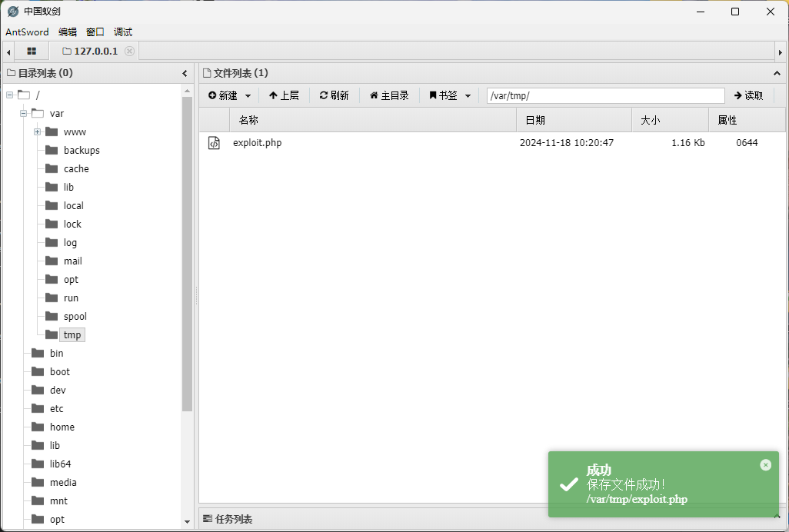Image resolution: width=789 pixels, height=532 pixels.
Task: Click the 读取 read button
Action: pos(748,96)
